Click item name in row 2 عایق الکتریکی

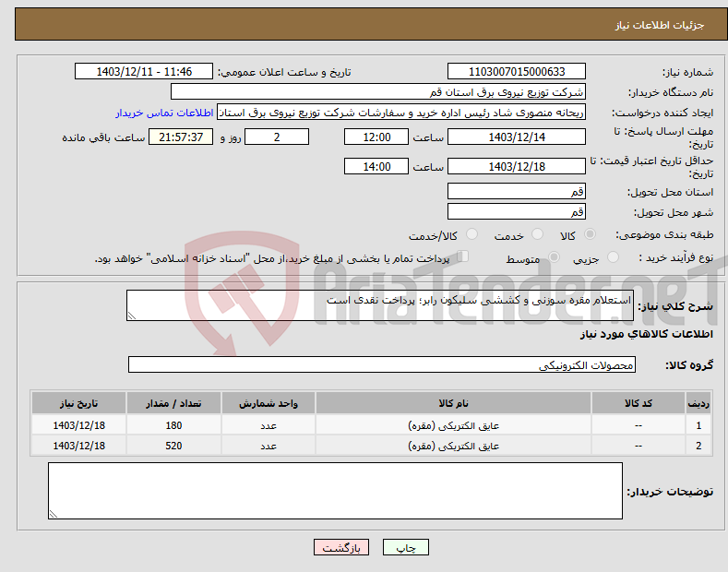tap(453, 446)
